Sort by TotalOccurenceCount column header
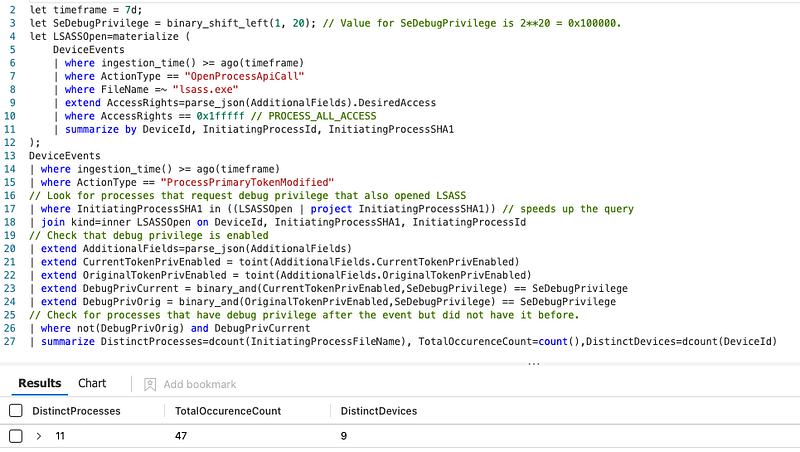Viewport: 800px width, 452px height. (228, 411)
